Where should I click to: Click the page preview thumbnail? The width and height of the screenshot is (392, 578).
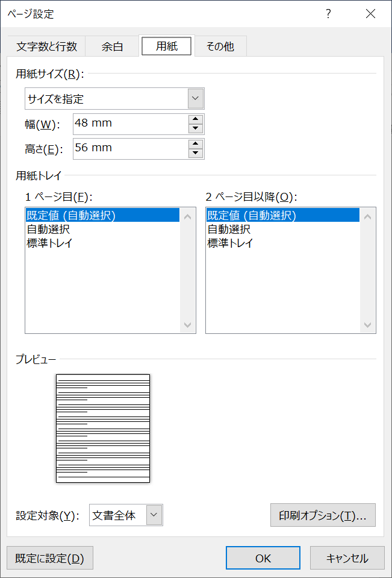click(103, 429)
